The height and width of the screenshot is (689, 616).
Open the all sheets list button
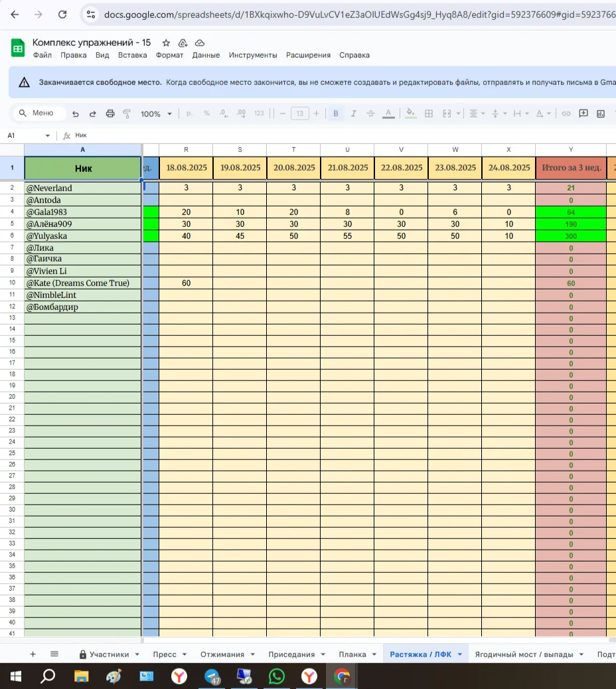coord(54,654)
